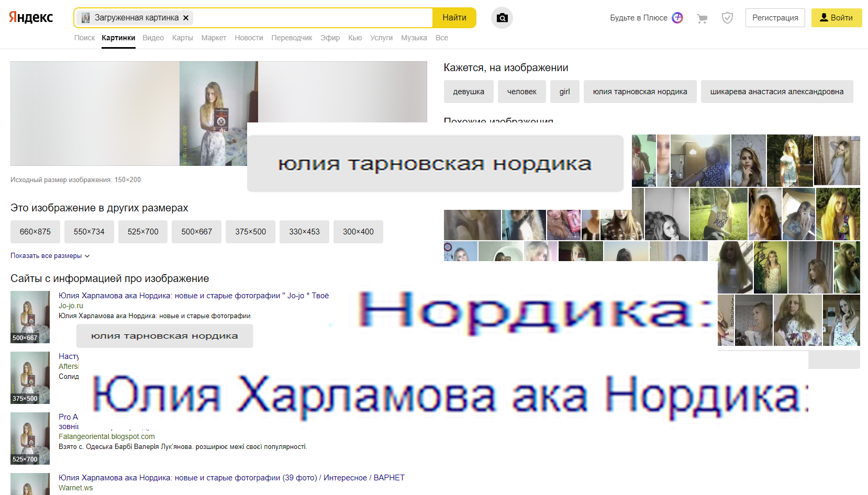This screenshot has width=868, height=495.
Task: Open the Переводчик tab
Action: pyautogui.click(x=292, y=38)
